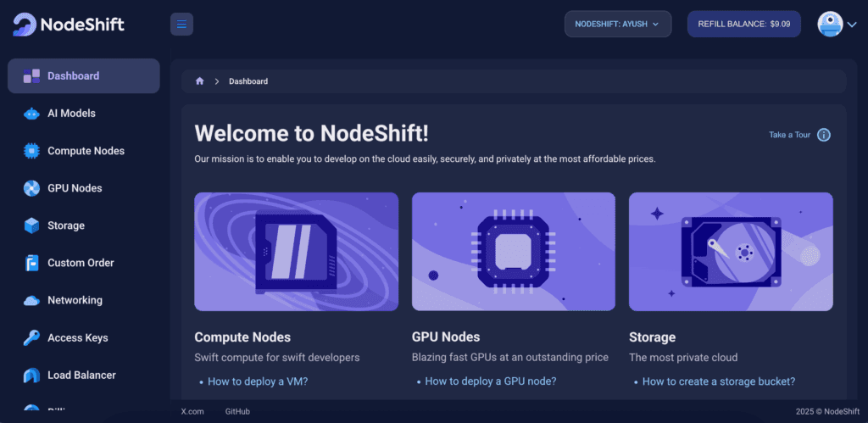This screenshot has width=868, height=423.
Task: Open the NODESHIFT: AYUSH project dropdown
Action: 617,24
